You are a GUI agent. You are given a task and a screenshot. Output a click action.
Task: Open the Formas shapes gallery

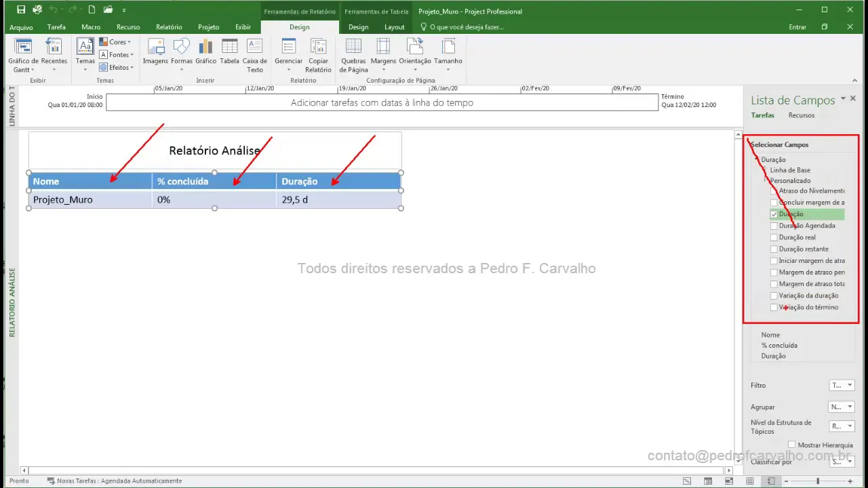click(182, 56)
